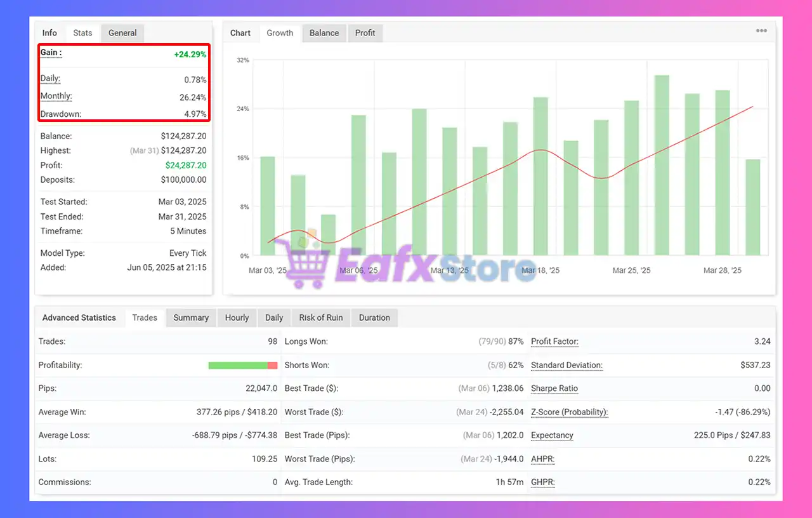The height and width of the screenshot is (518, 812).
Task: Open the chart three-dots options menu
Action: (761, 31)
